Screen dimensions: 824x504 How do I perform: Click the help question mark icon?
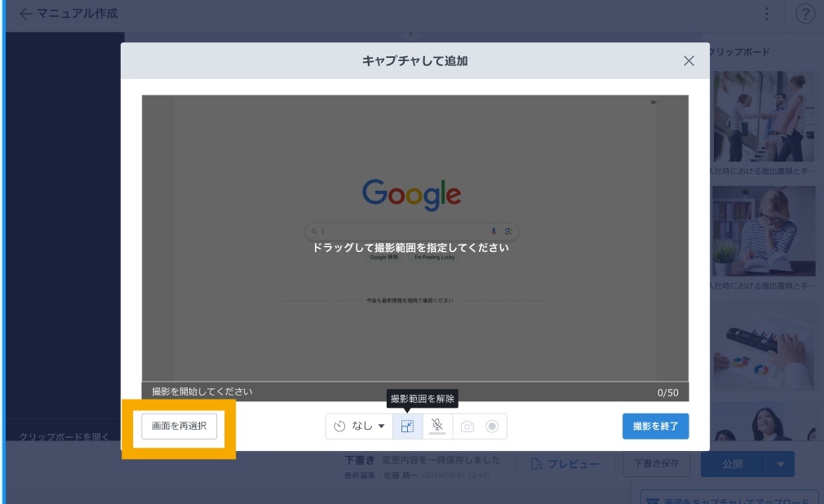click(804, 14)
